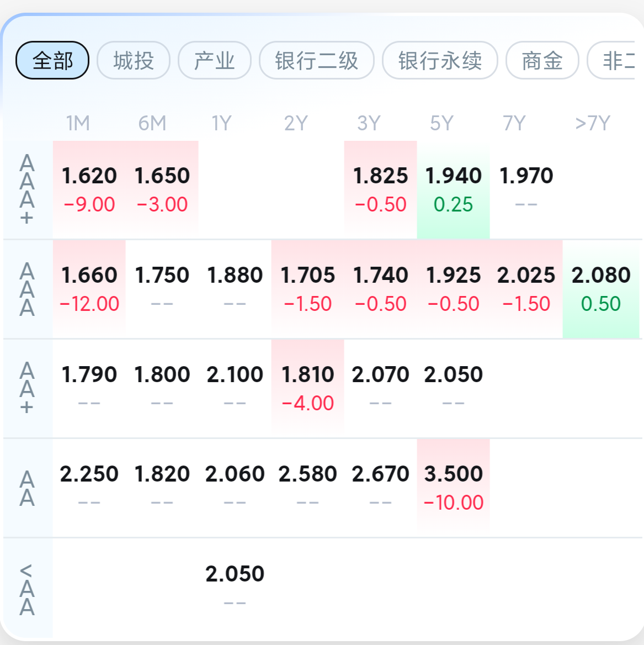Open the AAA >7Y cell showing 2.080

click(601, 288)
